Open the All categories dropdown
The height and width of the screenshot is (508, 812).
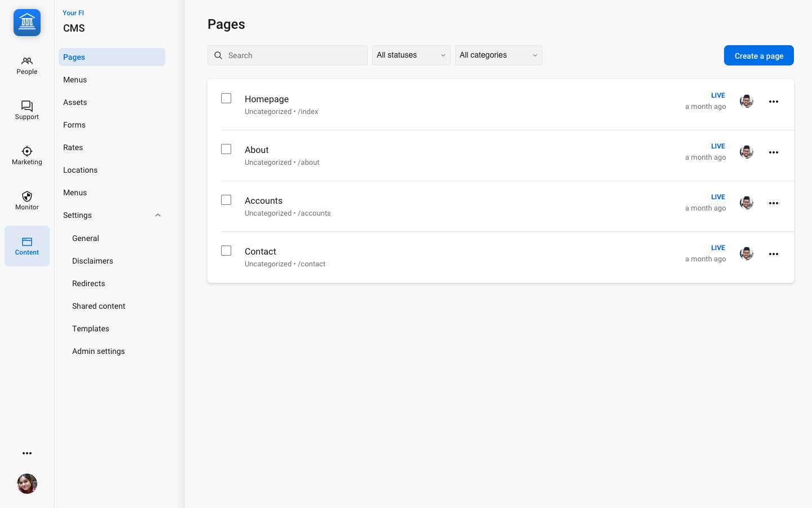pyautogui.click(x=498, y=55)
